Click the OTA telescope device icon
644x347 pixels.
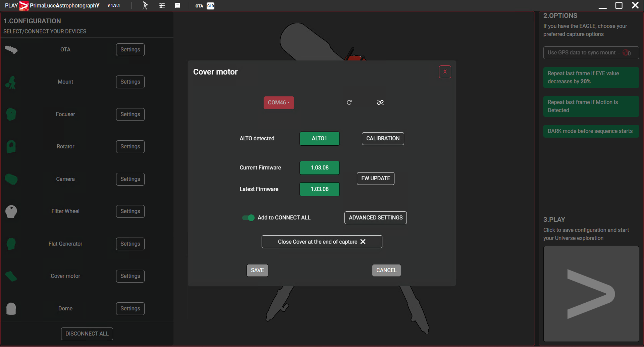pos(11,50)
